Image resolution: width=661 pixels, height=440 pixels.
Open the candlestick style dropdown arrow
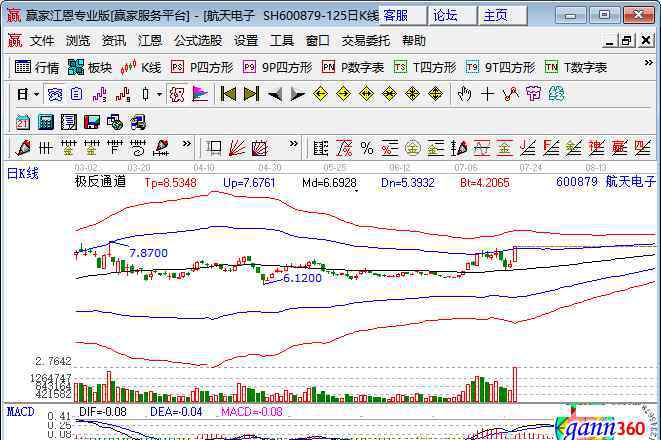pyautogui.click(x=159, y=94)
